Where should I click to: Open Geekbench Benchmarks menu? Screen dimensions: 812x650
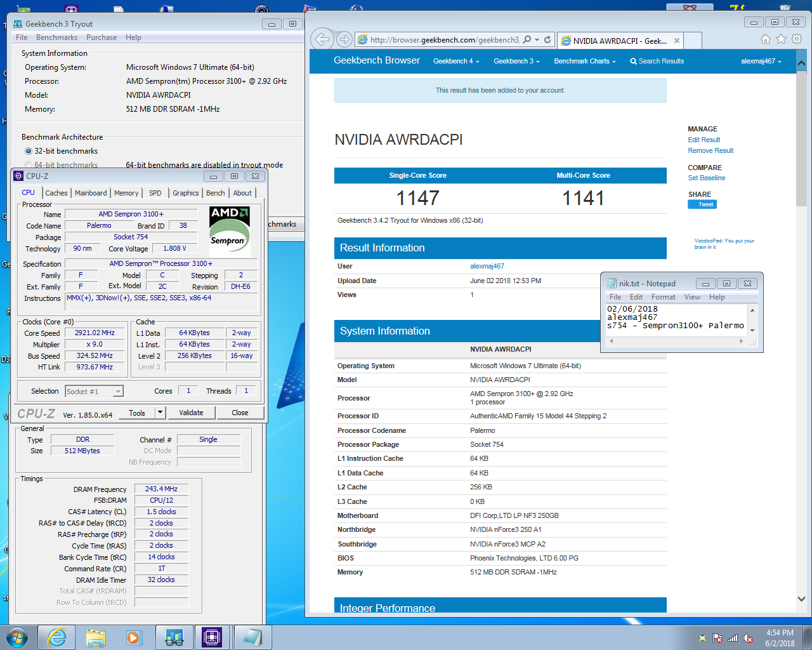[56, 37]
